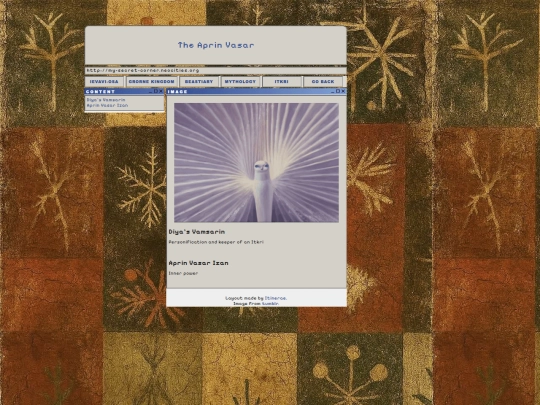Click the Image panel title bar

[256, 91]
